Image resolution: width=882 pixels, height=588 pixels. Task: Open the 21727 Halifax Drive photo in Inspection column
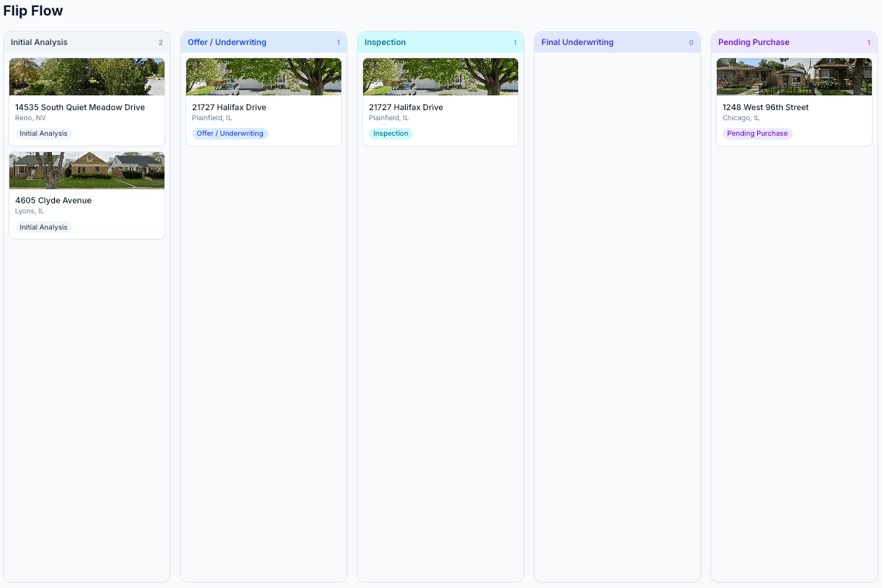(x=441, y=77)
